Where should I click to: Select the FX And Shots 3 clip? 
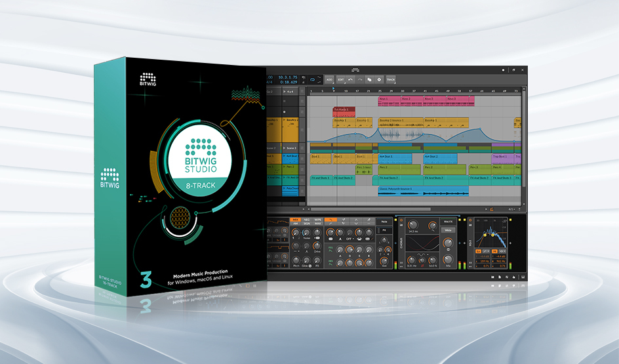tap(503, 180)
